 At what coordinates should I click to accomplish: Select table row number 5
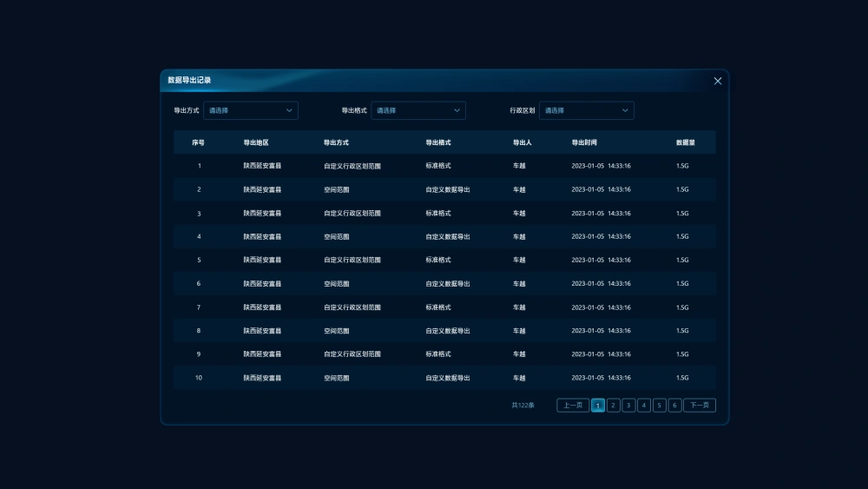tap(199, 260)
